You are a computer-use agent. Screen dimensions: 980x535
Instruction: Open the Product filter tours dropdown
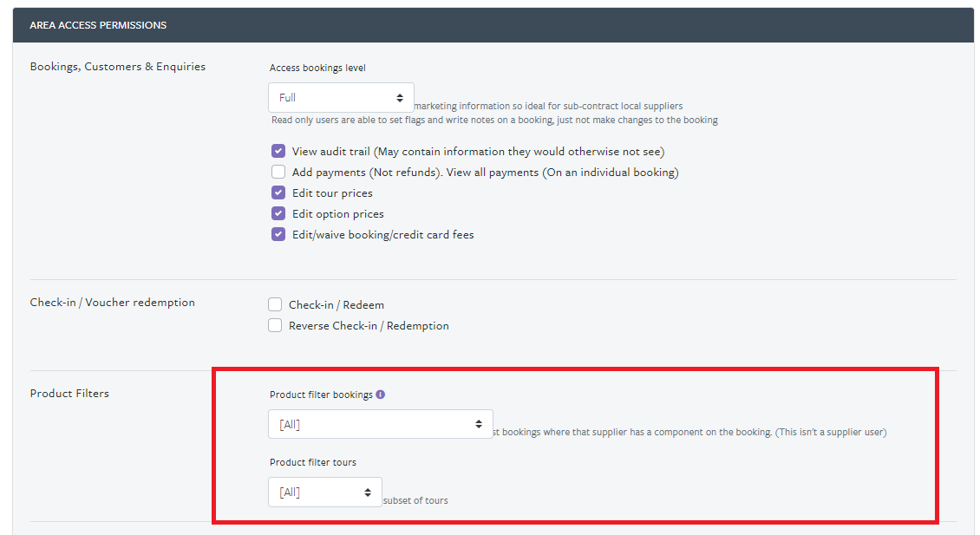(x=324, y=493)
